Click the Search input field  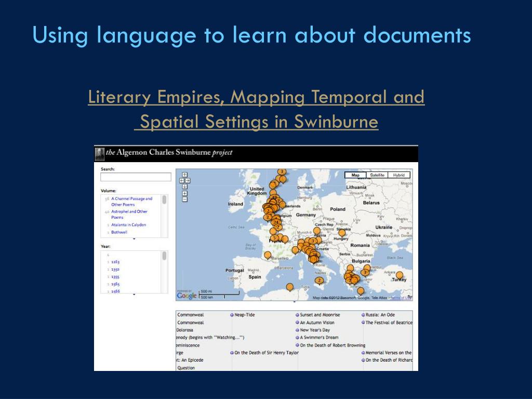point(136,177)
